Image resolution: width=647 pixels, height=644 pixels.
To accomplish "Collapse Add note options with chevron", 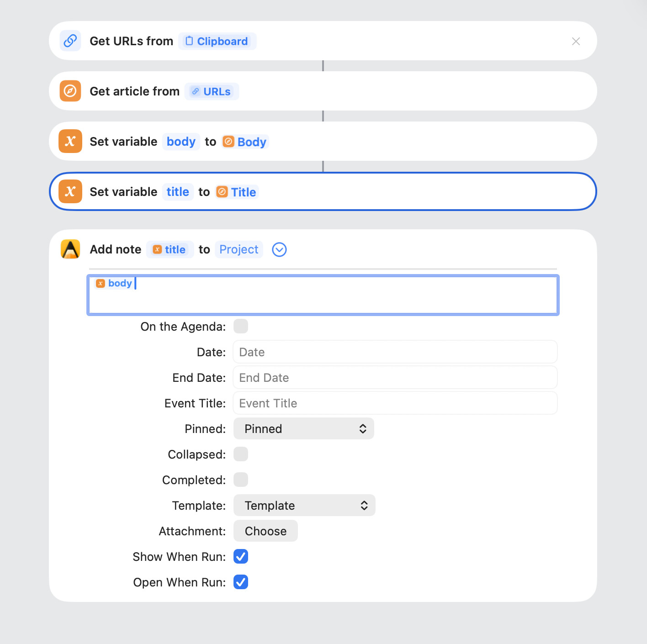I will pyautogui.click(x=279, y=249).
